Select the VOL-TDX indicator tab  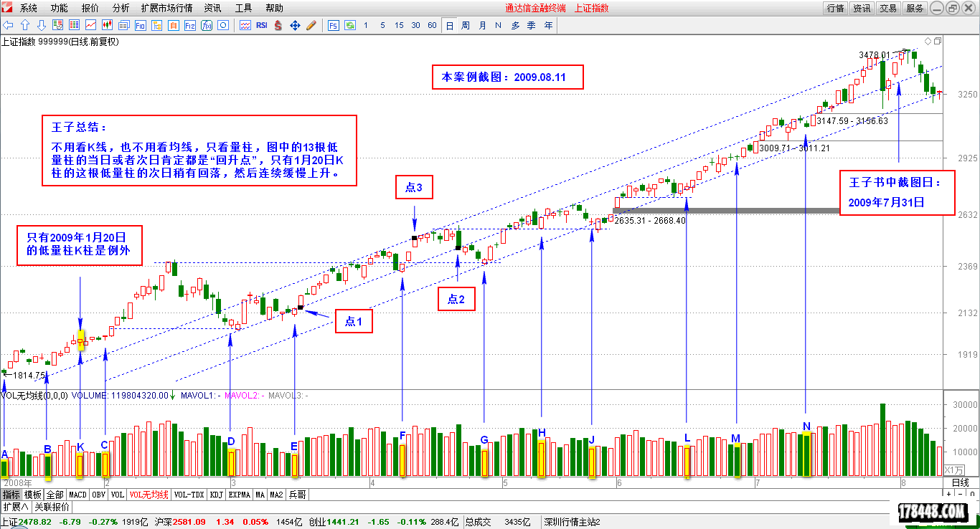click(x=189, y=495)
